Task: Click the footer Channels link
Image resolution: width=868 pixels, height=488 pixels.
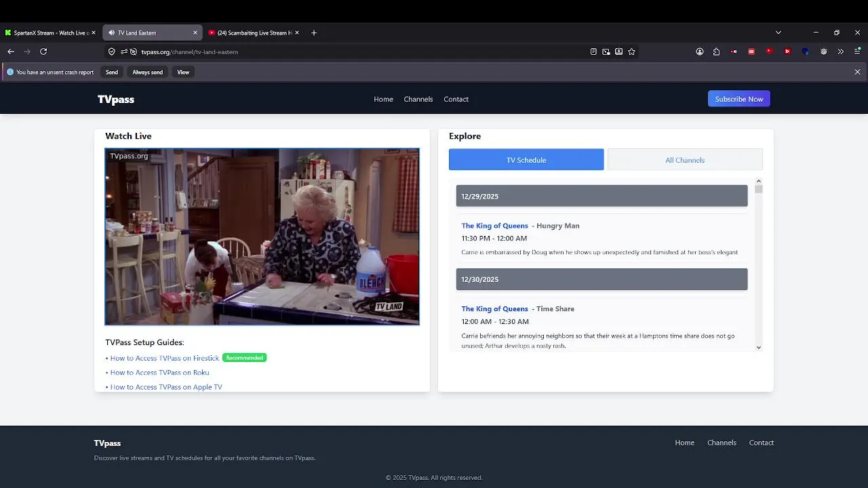Action: (x=722, y=443)
